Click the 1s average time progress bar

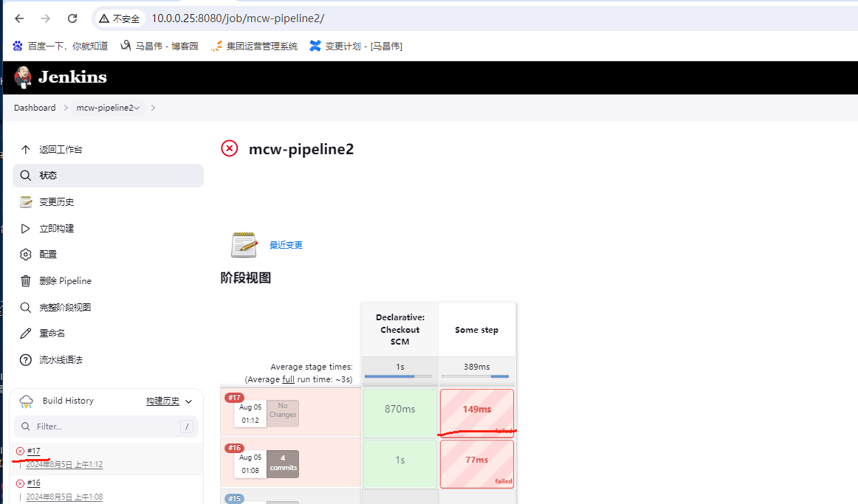(398, 376)
